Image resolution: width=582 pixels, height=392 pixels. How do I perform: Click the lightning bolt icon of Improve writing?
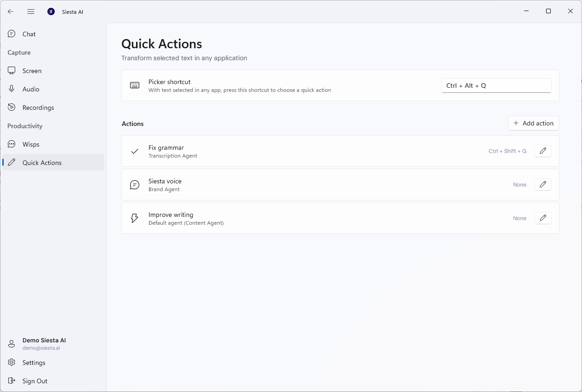tap(135, 218)
